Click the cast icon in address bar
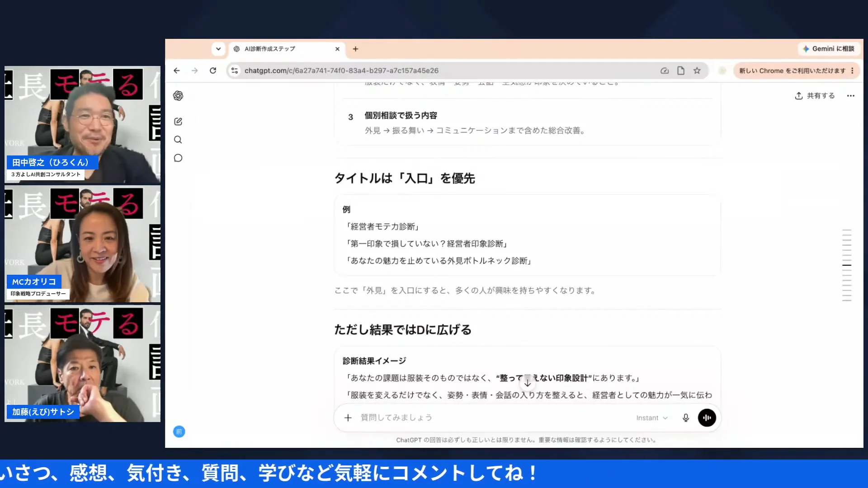 [665, 70]
